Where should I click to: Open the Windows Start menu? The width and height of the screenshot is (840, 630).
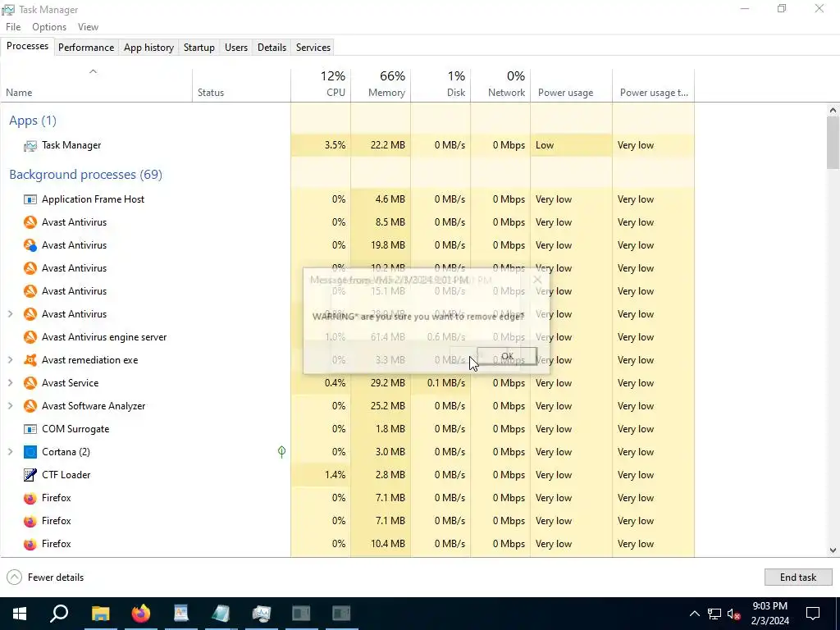(x=20, y=614)
